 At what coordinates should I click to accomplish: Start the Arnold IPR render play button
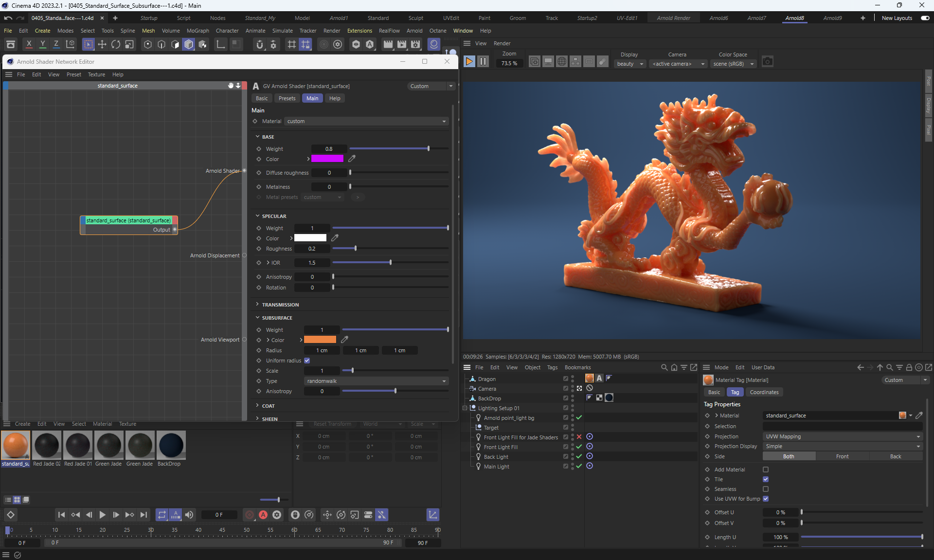[x=469, y=62]
